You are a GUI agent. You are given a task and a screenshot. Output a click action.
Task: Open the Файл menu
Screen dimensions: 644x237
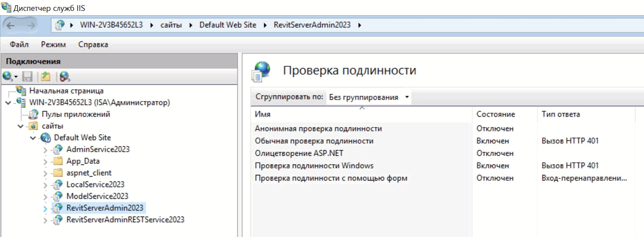pos(19,45)
